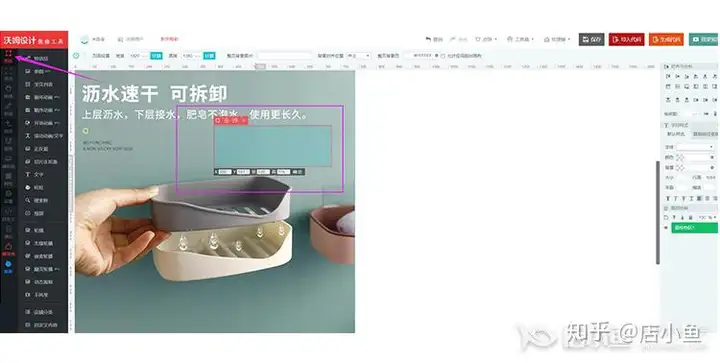Switch to the mouse-hover style tab
Screen dimensions: 720x363
[x=705, y=134]
